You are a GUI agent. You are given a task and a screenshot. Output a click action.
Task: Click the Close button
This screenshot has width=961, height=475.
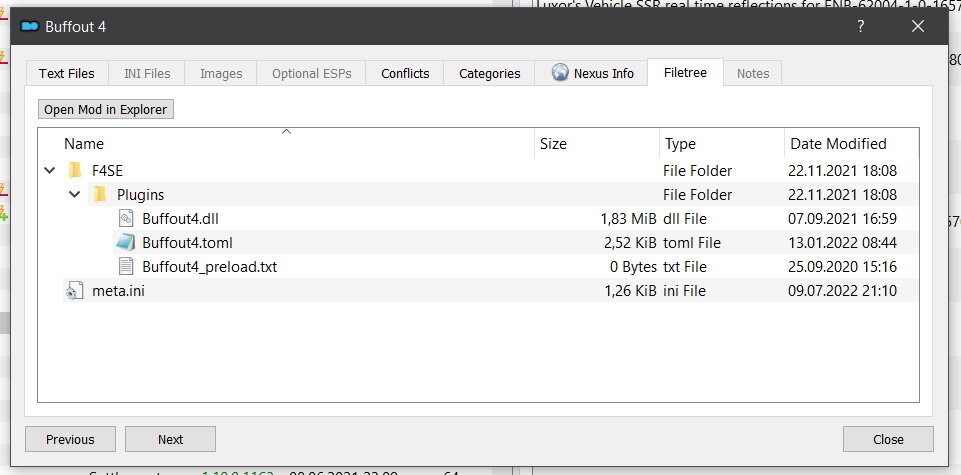coord(888,439)
